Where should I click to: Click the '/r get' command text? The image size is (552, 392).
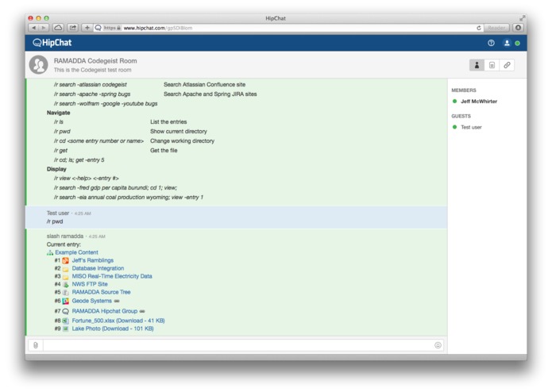(x=60, y=151)
